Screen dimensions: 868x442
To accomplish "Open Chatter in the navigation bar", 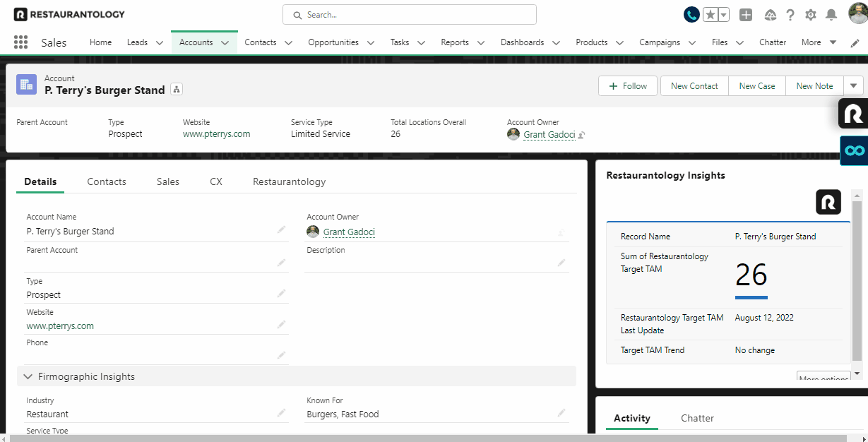I will click(x=773, y=42).
